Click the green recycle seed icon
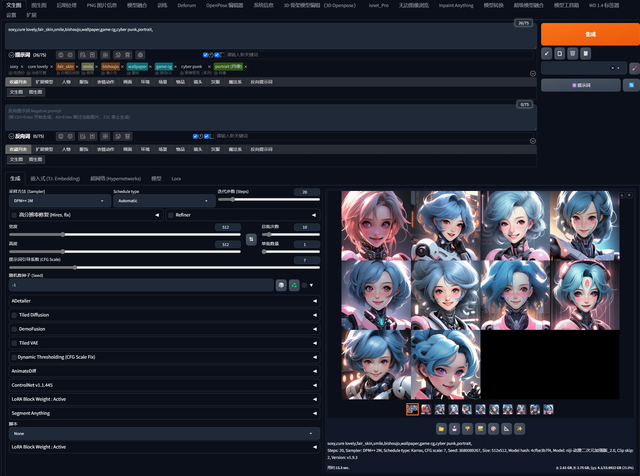The width and height of the screenshot is (640, 476). click(294, 285)
